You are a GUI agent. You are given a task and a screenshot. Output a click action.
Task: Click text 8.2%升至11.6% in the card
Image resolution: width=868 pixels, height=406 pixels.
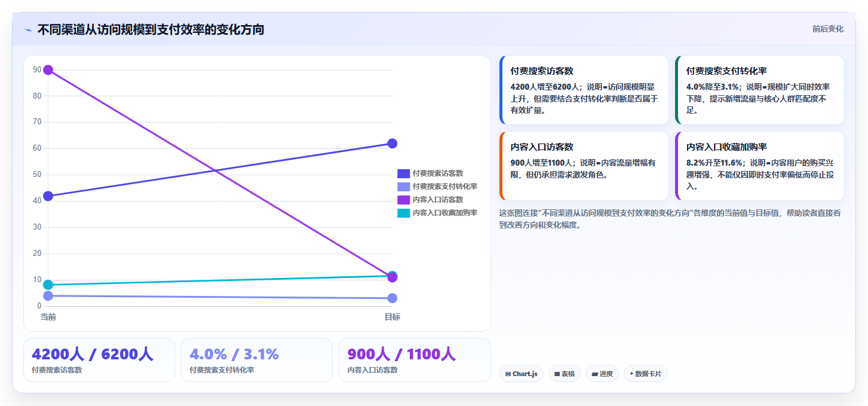pyautogui.click(x=715, y=163)
